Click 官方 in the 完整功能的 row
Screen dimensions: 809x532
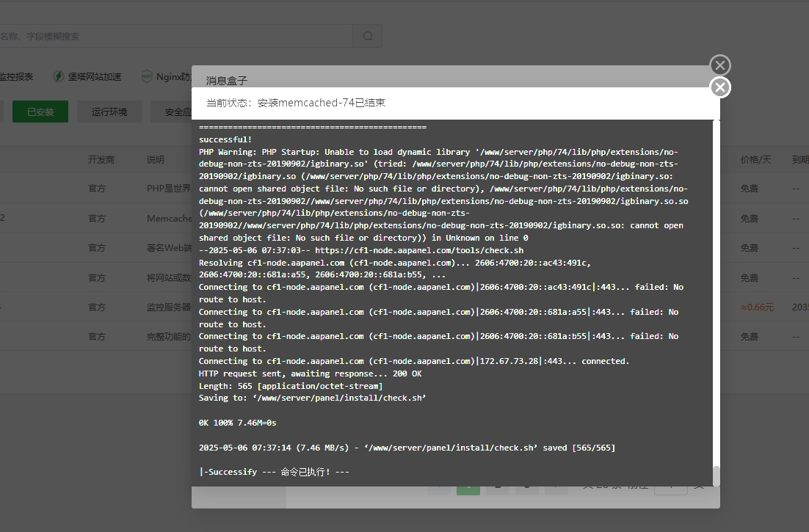coord(96,337)
